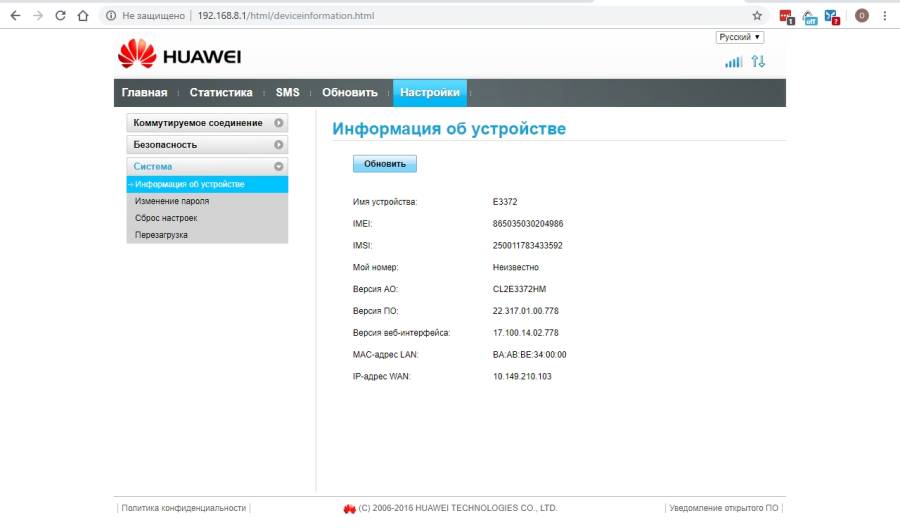This screenshot has width=900, height=530.
Task: Switch to the Статистика tab
Action: click(x=221, y=93)
